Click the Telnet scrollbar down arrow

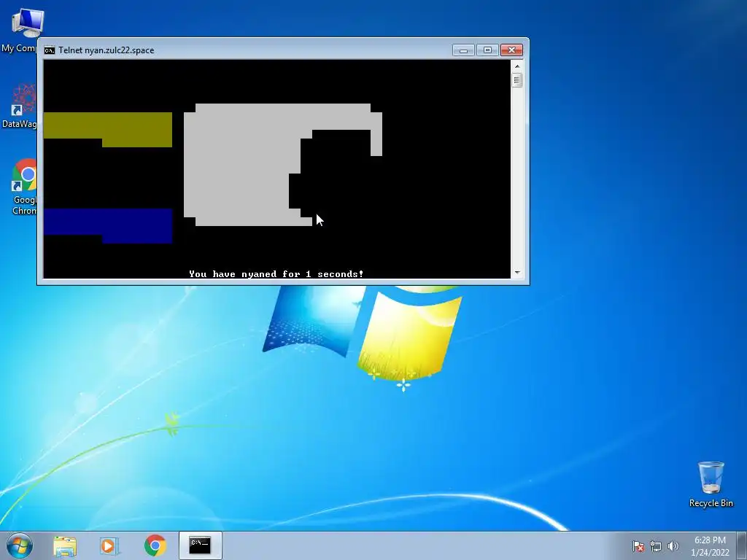tap(517, 273)
